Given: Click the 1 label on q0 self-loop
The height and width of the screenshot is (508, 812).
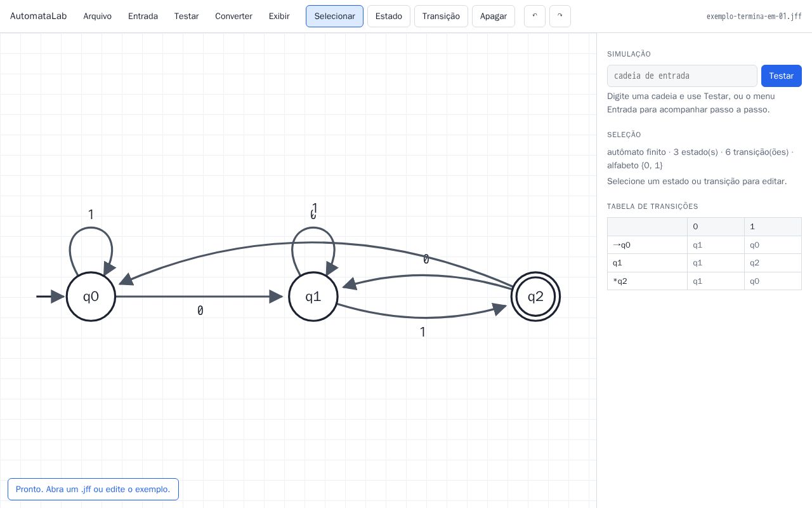Looking at the screenshot, I should [91, 215].
